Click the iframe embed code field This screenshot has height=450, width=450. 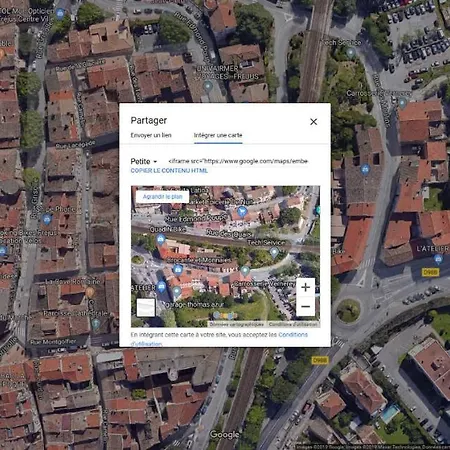238,161
